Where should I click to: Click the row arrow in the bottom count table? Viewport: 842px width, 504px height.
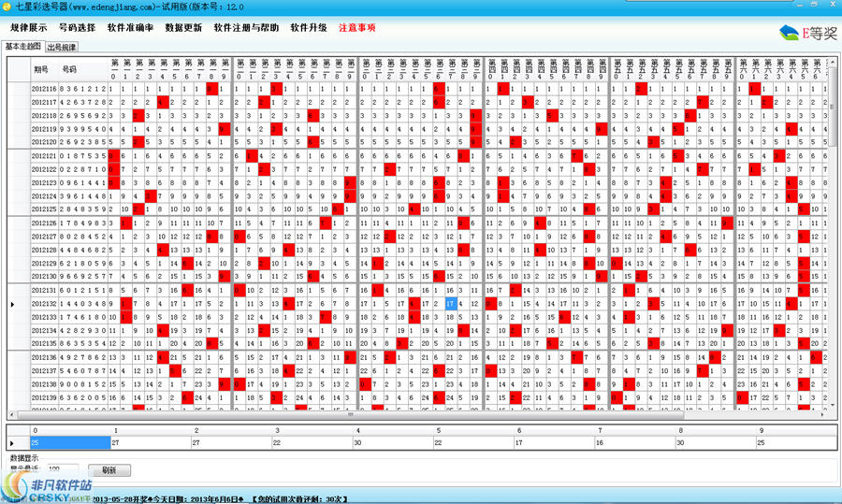coord(12,443)
